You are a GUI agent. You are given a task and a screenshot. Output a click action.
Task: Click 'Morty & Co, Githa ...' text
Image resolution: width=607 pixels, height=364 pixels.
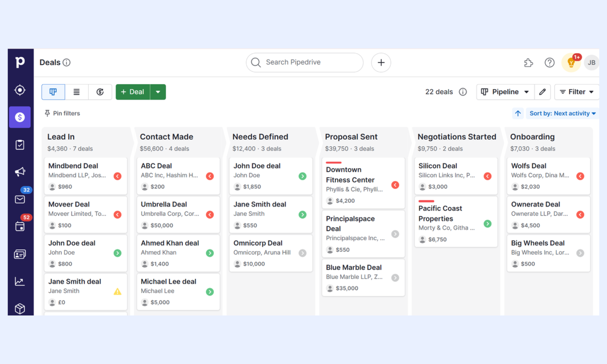point(446,228)
